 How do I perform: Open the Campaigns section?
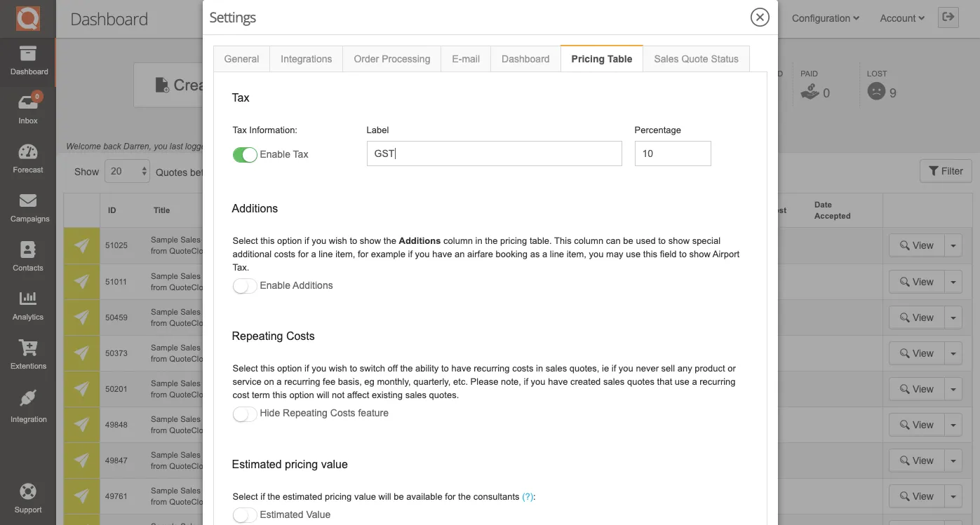[28, 207]
